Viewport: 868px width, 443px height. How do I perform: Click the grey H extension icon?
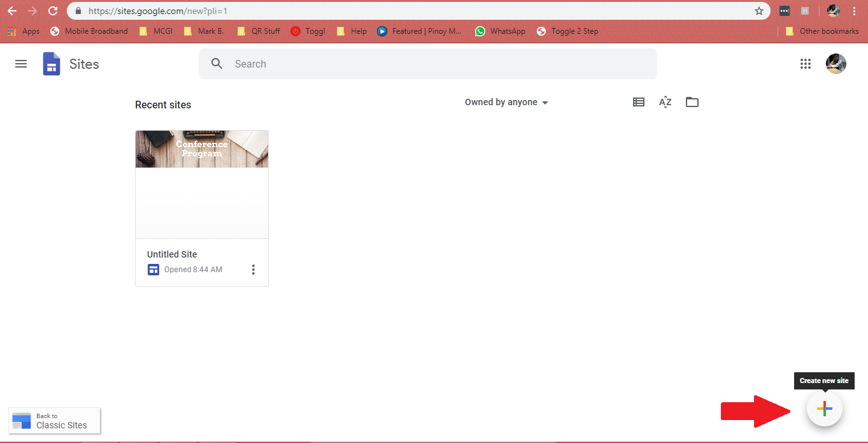[x=805, y=11]
